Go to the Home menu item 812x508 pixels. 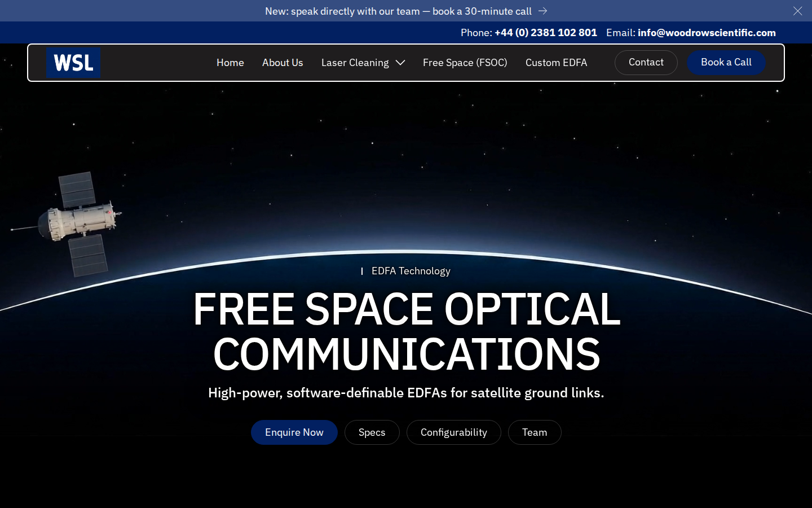click(x=230, y=63)
